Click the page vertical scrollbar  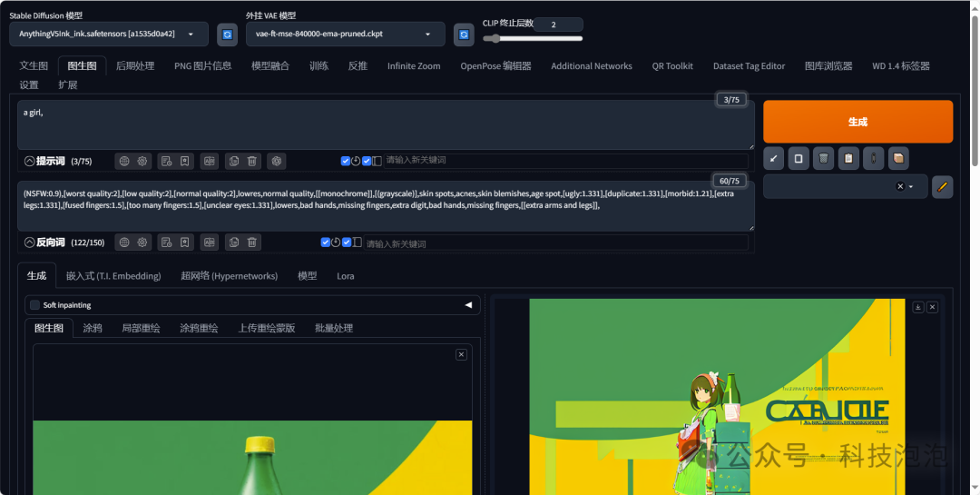(975, 91)
